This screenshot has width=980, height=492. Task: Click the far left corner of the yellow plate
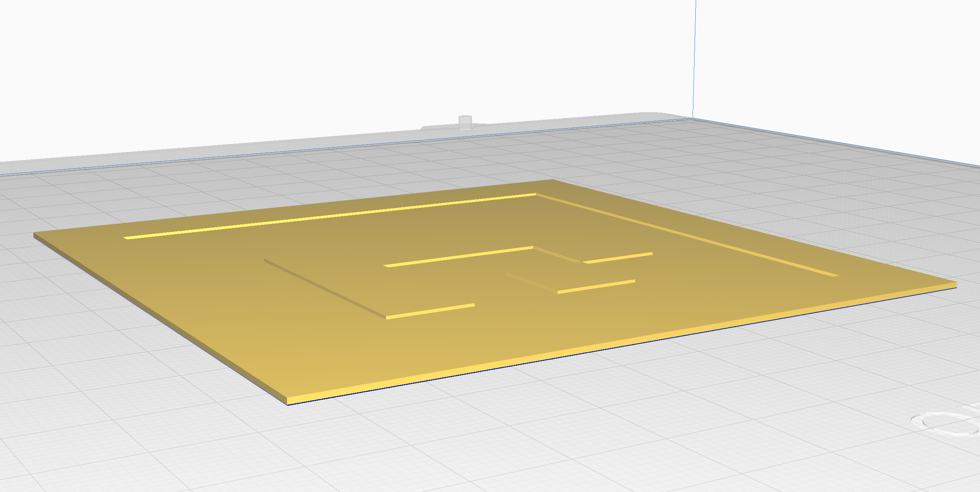35,235
